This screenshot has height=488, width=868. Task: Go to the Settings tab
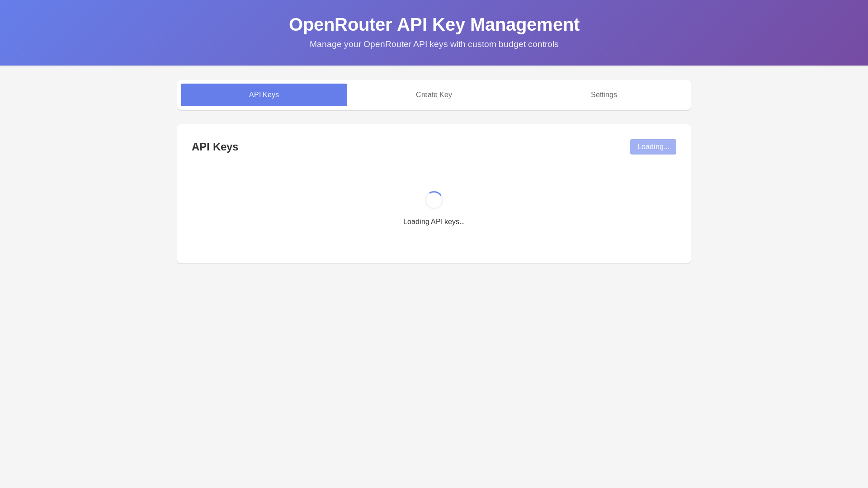tap(604, 95)
